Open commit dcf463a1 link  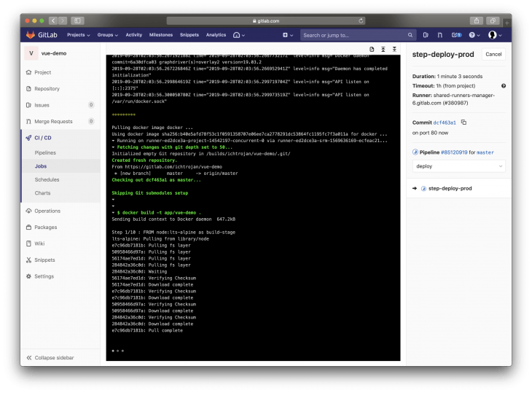point(445,122)
